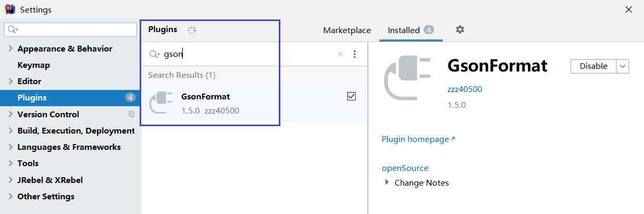Expand the Change Notes section
This screenshot has height=214, width=644.
point(387,182)
